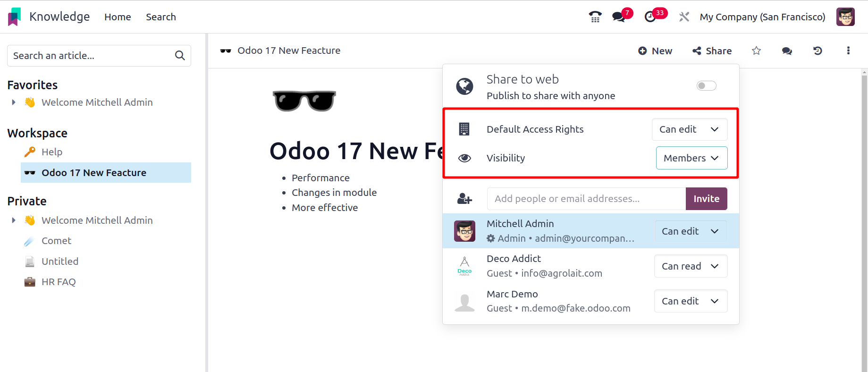This screenshot has height=372, width=868.
Task: Switch company via My Company (San Francisco)
Action: coord(762,17)
